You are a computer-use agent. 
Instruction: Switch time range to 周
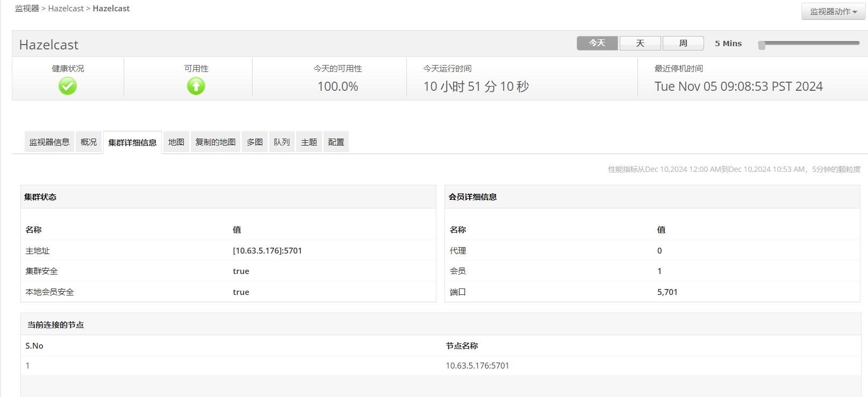[683, 43]
